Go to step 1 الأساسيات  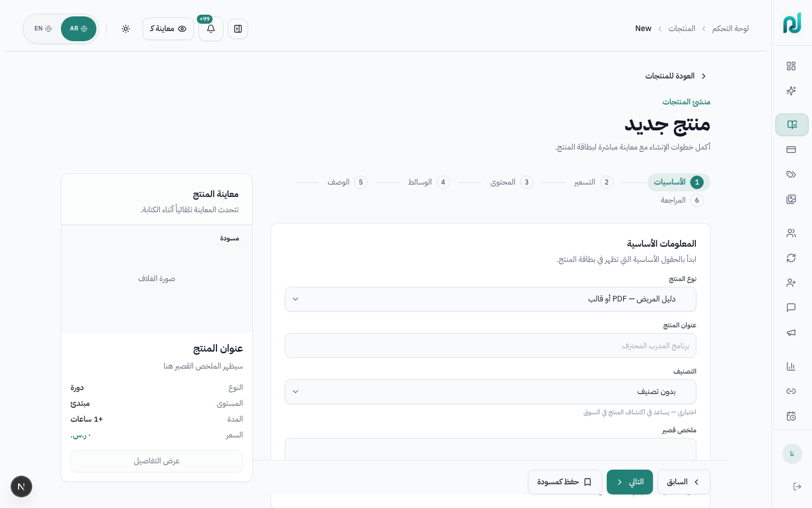point(679,182)
